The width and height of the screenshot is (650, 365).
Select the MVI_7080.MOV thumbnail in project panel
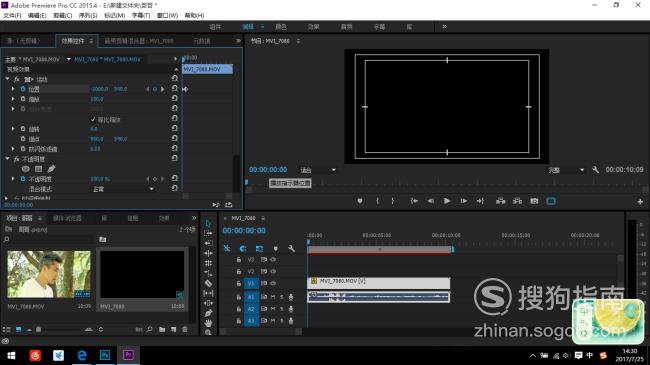click(49, 274)
